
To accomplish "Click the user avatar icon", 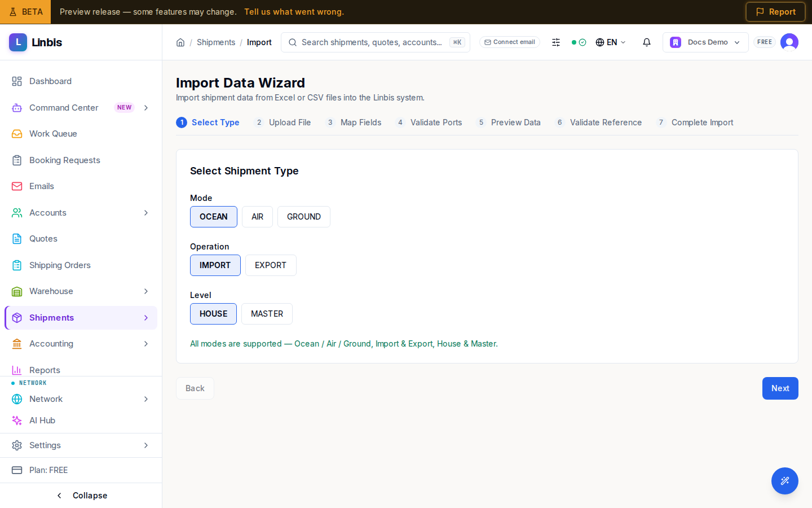I will (x=789, y=42).
